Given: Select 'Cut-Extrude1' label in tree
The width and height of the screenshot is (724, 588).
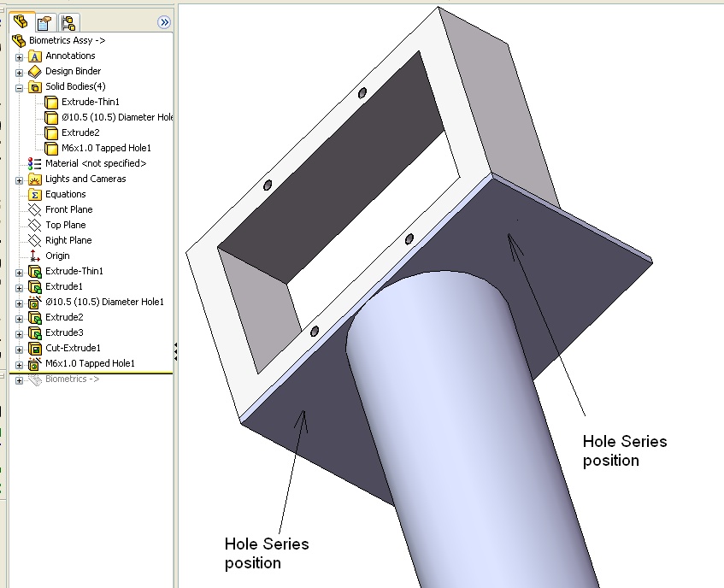Looking at the screenshot, I should pos(73,348).
